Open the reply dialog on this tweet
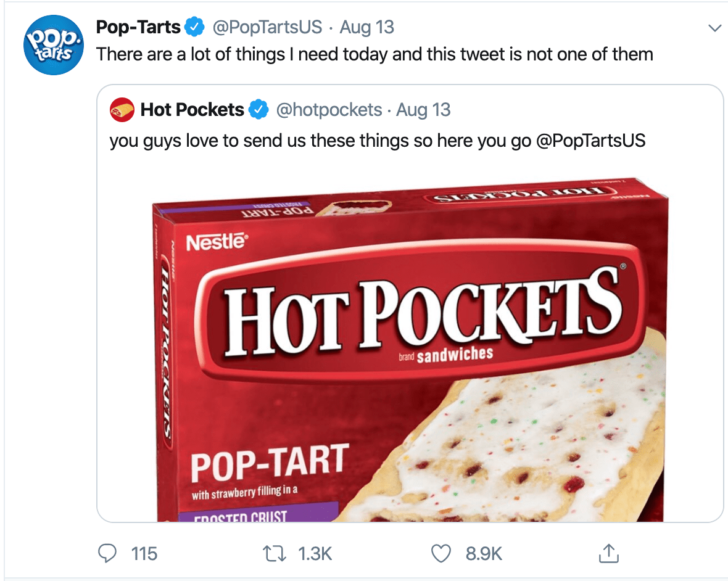 point(107,553)
